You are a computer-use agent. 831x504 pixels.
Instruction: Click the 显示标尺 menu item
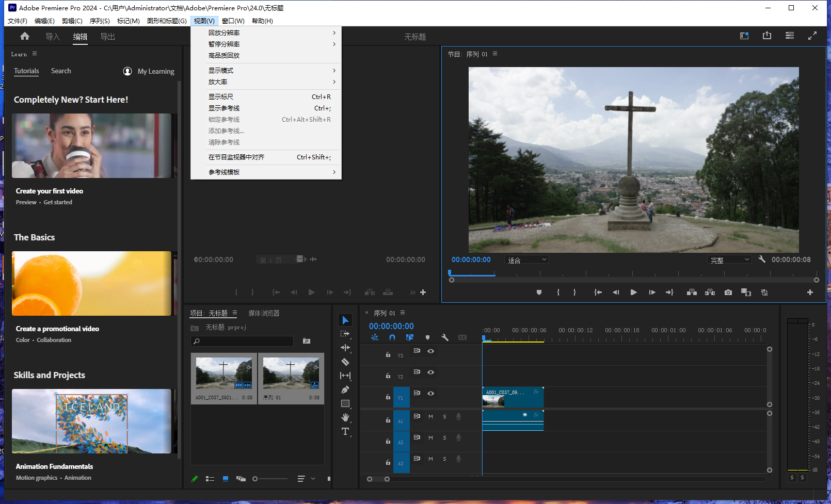tap(224, 96)
